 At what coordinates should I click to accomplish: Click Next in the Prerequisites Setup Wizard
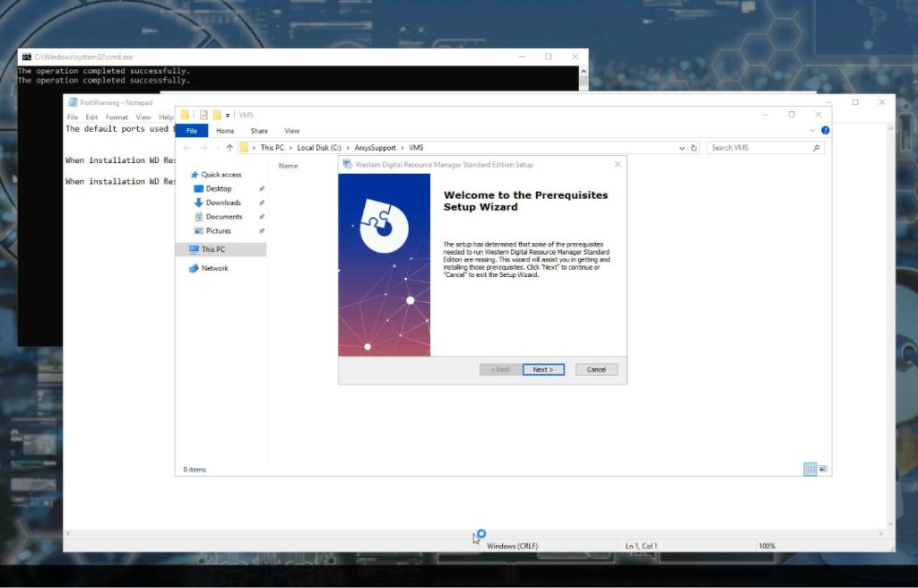[x=543, y=369]
